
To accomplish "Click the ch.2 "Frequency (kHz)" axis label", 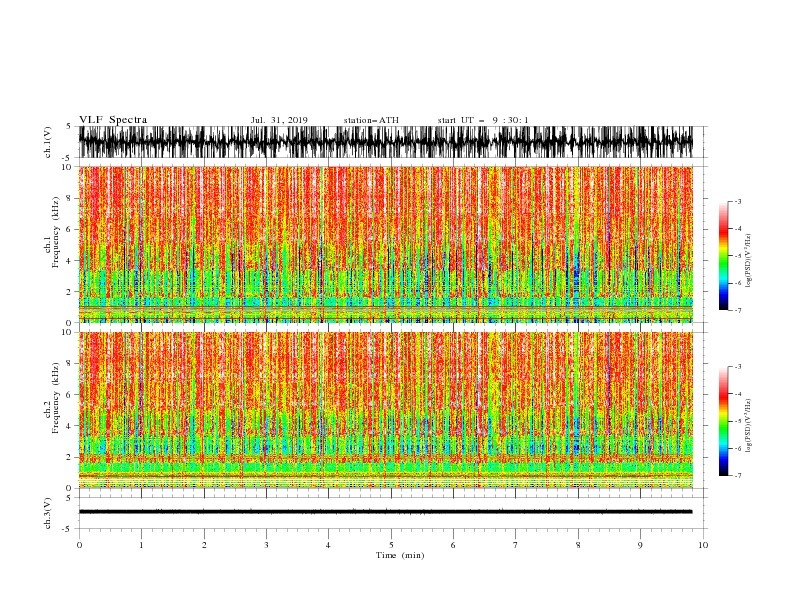I will (56, 398).
